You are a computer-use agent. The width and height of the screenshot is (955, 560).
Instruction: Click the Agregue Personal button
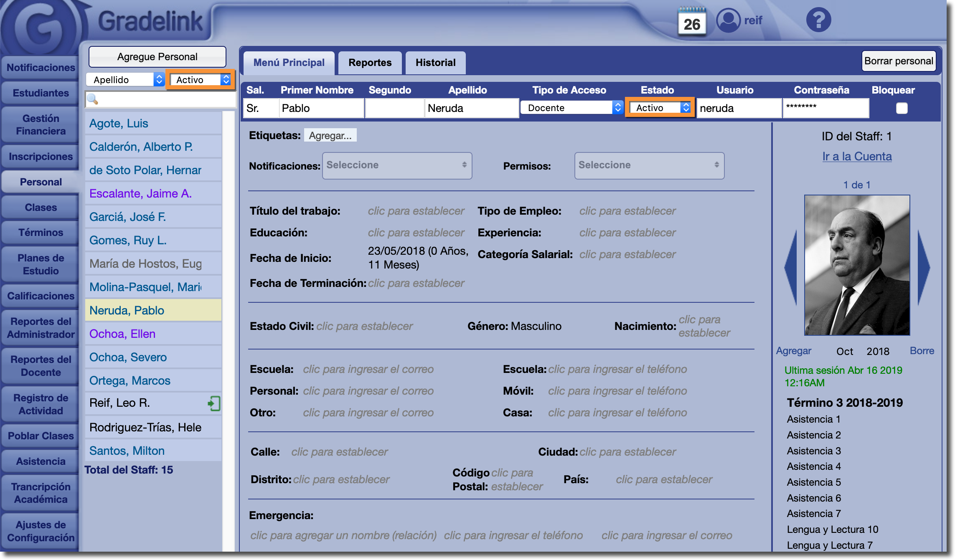click(157, 57)
